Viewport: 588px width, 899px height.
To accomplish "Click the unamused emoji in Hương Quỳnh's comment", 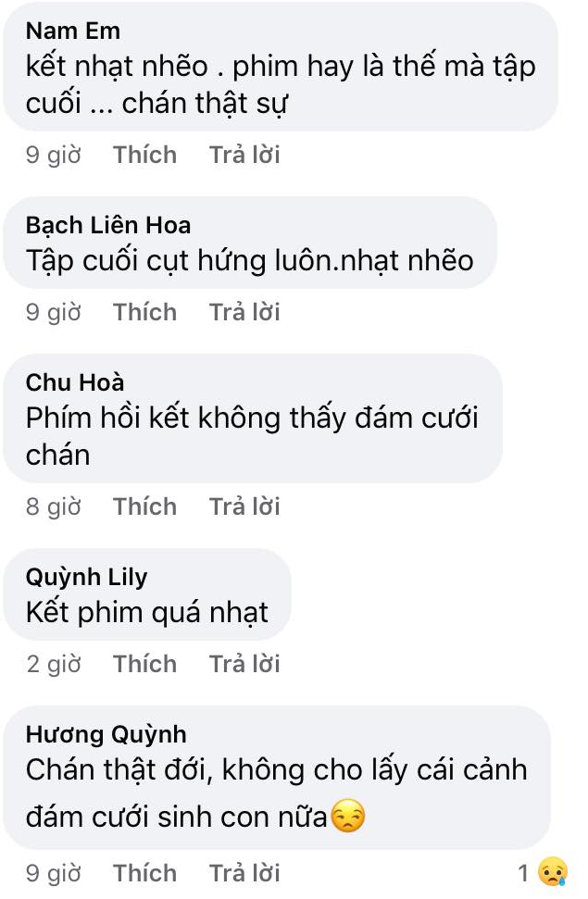I will [x=349, y=817].
